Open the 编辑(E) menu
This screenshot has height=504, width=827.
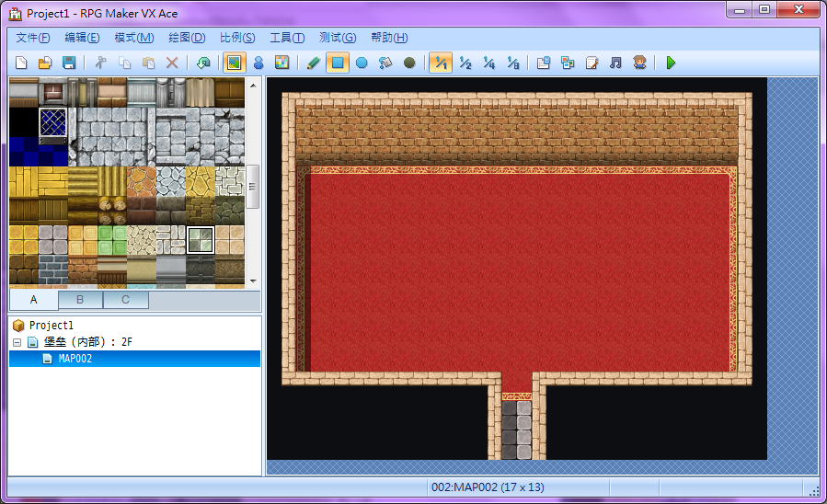82,38
